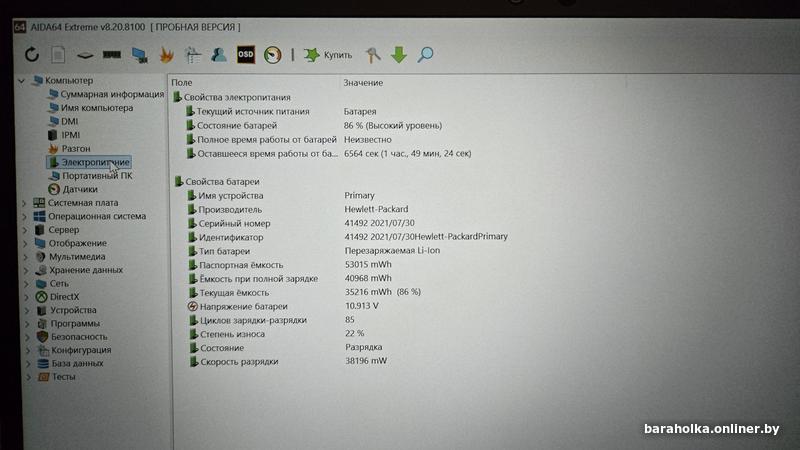
Task: Expand the Операционная система node
Action: [x=24, y=216]
